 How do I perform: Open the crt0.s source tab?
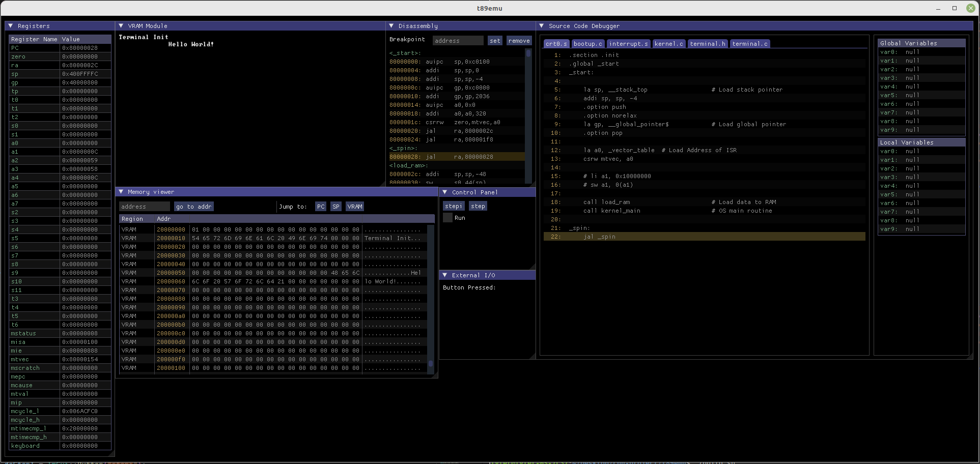point(556,44)
